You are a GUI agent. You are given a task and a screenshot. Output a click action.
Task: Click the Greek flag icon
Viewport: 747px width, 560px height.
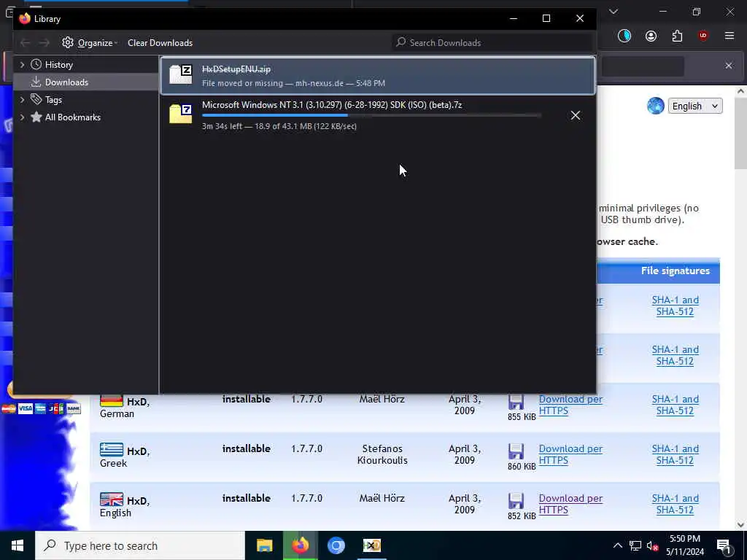(112, 449)
